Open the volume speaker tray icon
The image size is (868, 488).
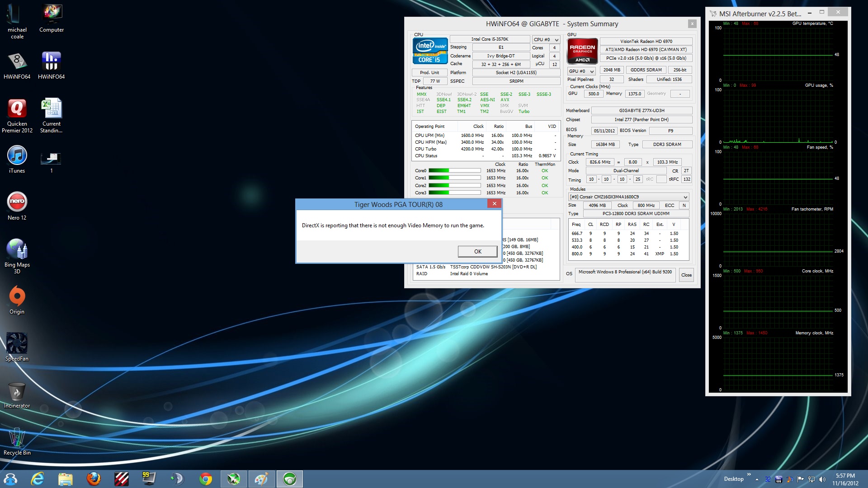822,479
